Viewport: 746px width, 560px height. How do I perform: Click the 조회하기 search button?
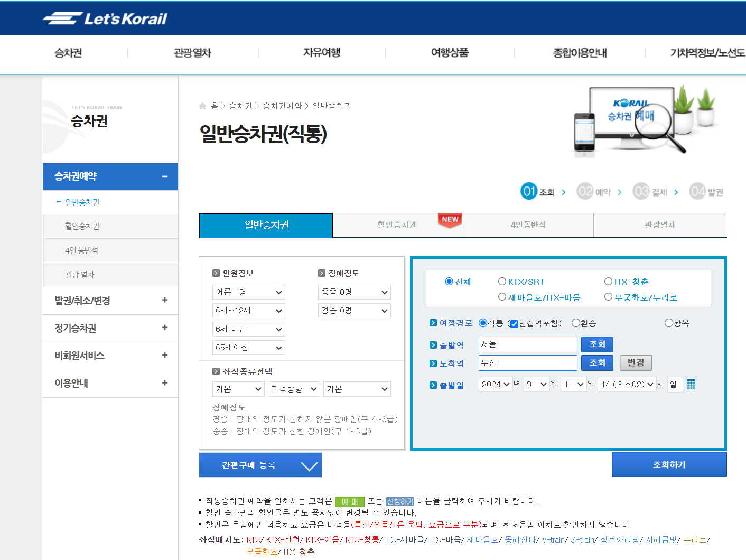tap(669, 464)
